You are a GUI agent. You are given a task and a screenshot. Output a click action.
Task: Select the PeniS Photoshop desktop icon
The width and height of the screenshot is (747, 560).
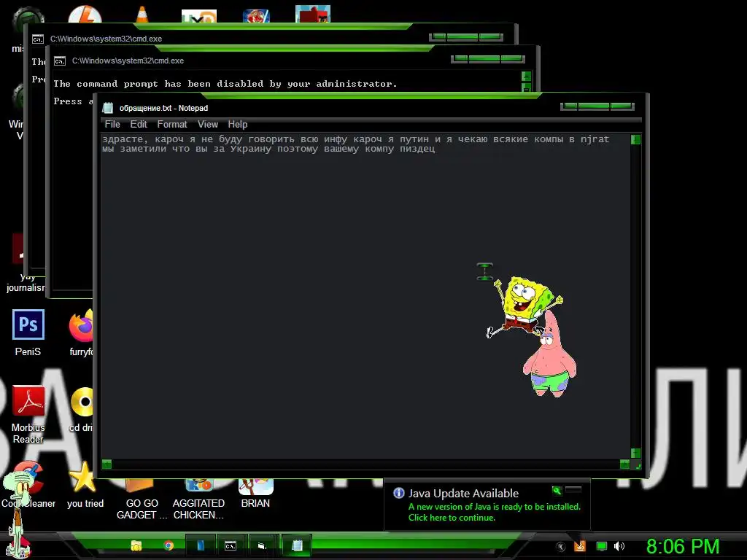(28, 333)
